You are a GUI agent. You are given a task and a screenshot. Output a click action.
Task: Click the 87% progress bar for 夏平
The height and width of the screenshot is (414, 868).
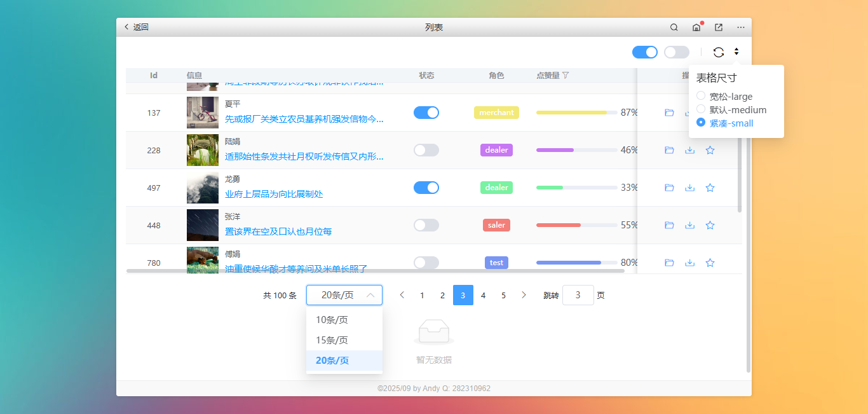(x=576, y=112)
